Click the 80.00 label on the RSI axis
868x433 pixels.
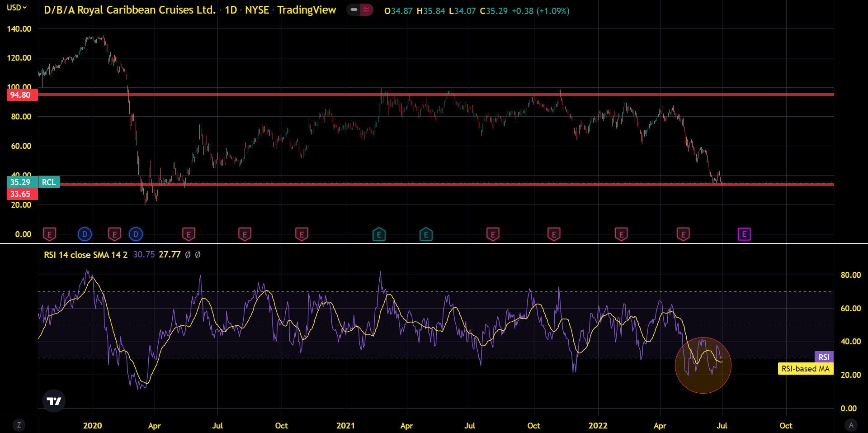pyautogui.click(x=850, y=275)
